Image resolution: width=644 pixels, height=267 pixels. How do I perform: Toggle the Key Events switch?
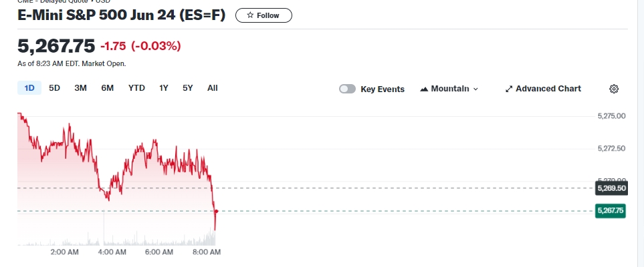(347, 89)
